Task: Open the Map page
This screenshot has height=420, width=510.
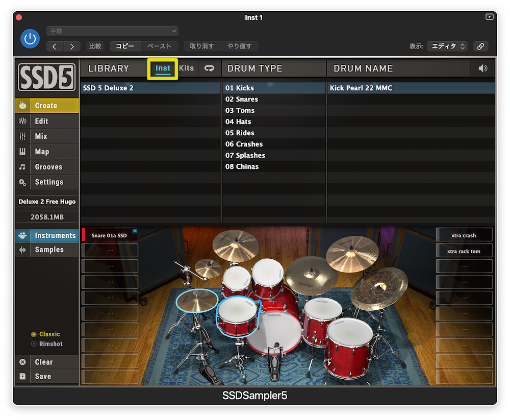Action: [46, 152]
